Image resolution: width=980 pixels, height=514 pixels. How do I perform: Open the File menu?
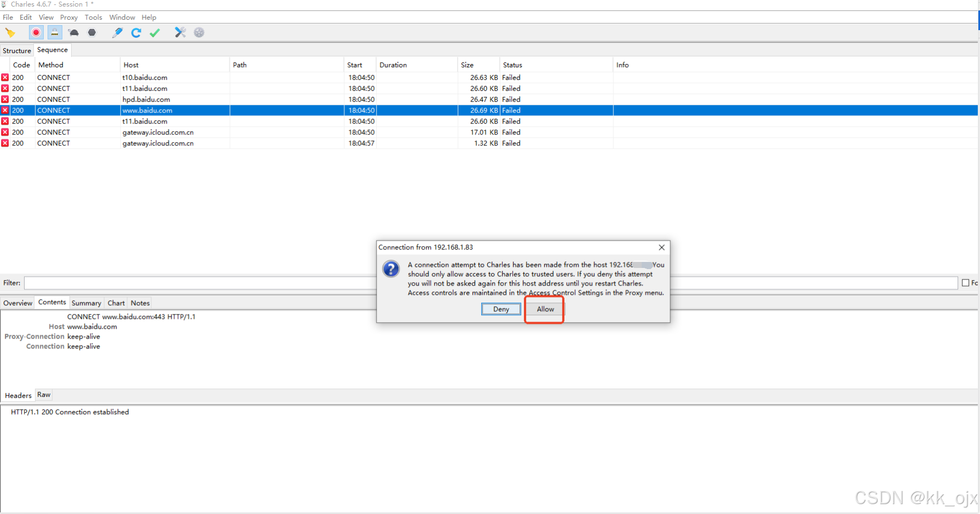(8, 18)
